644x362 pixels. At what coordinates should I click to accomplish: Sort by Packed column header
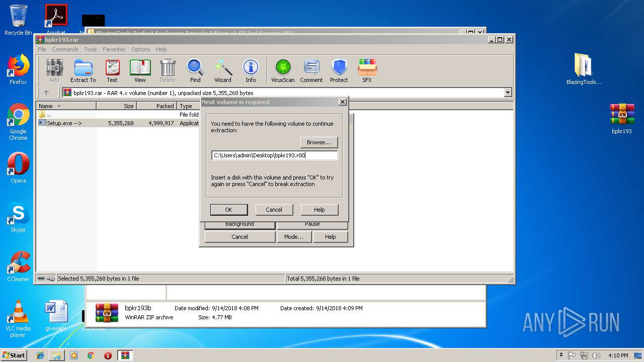[x=156, y=106]
